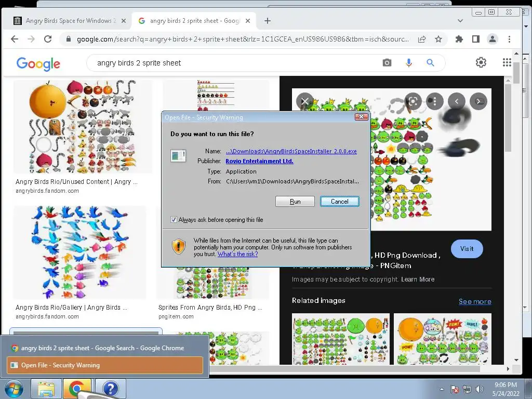Click Cancel in the security warning
532x399 pixels.
(340, 201)
